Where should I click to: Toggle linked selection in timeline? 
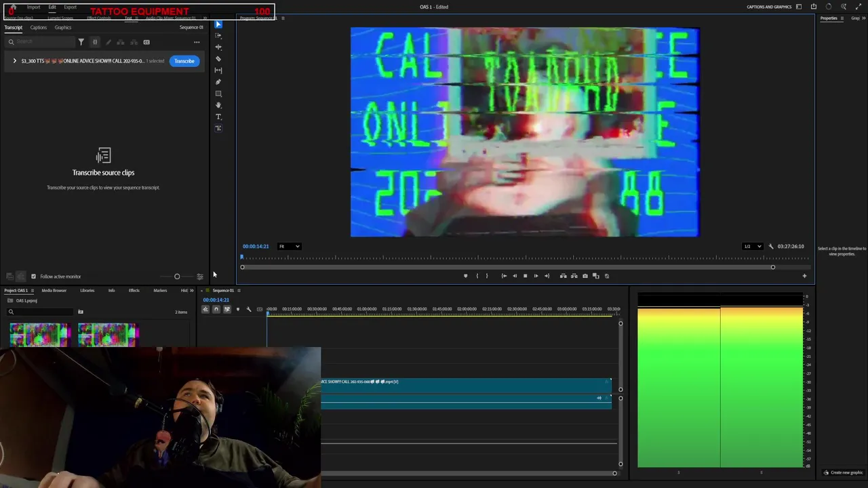point(227,309)
